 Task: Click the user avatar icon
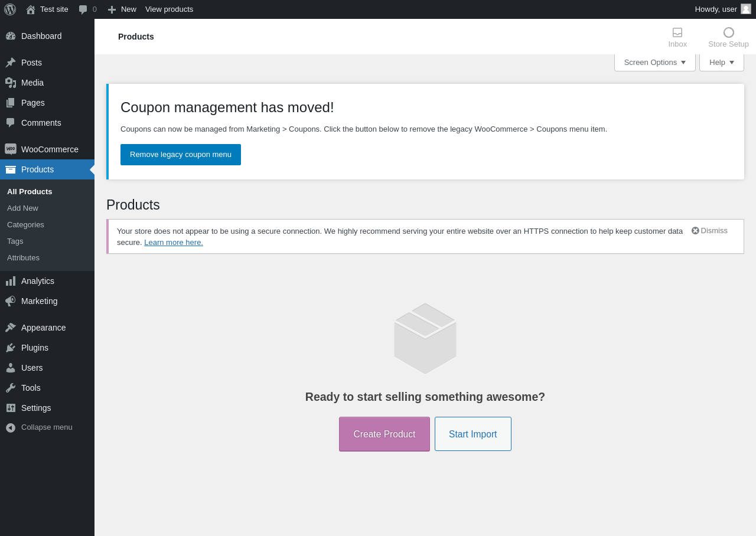tap(746, 9)
